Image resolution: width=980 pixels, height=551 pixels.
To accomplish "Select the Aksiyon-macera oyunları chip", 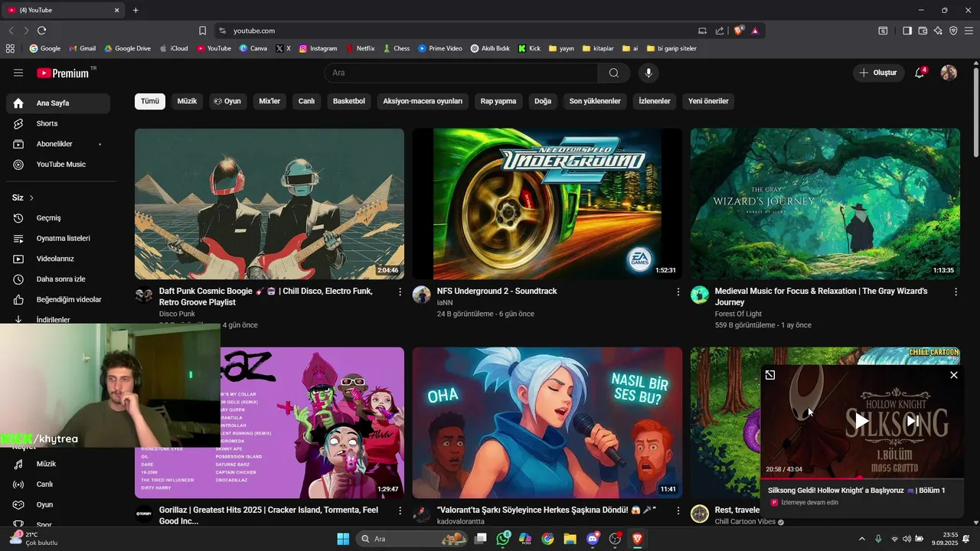I will point(423,101).
